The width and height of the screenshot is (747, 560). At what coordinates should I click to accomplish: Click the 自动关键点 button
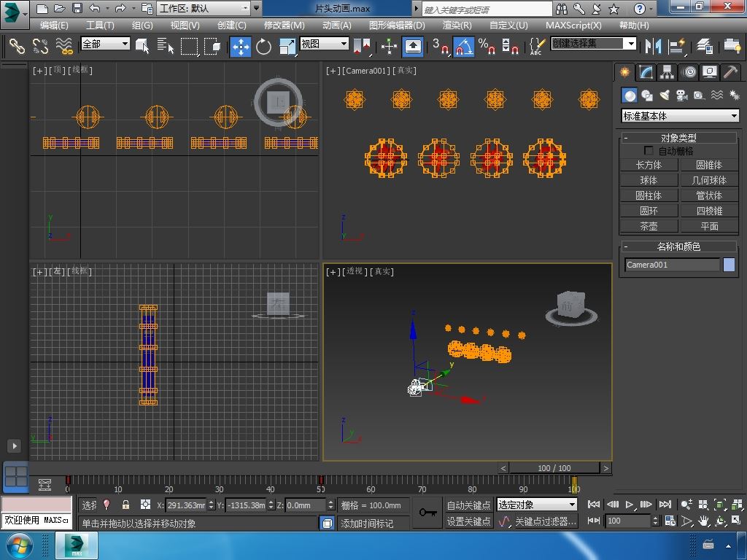468,505
